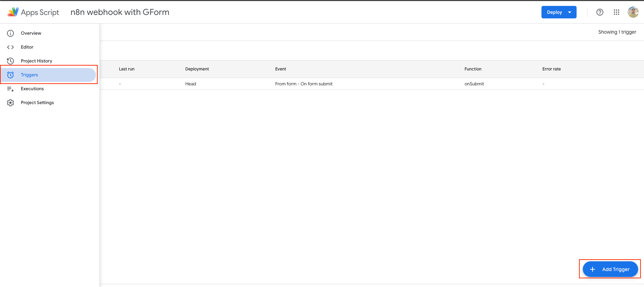
Task: Expand the Deploy dropdown arrow
Action: (x=570, y=12)
